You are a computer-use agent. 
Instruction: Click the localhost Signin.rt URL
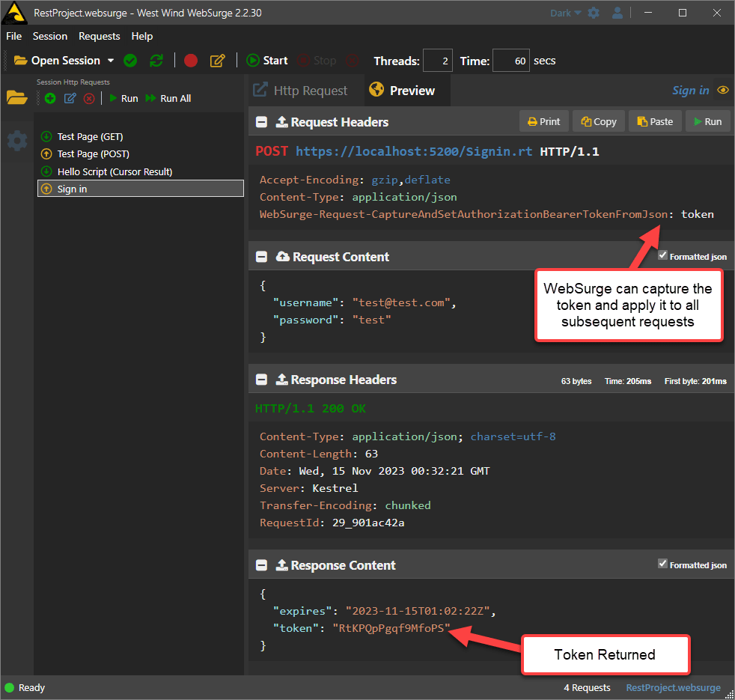tap(414, 151)
